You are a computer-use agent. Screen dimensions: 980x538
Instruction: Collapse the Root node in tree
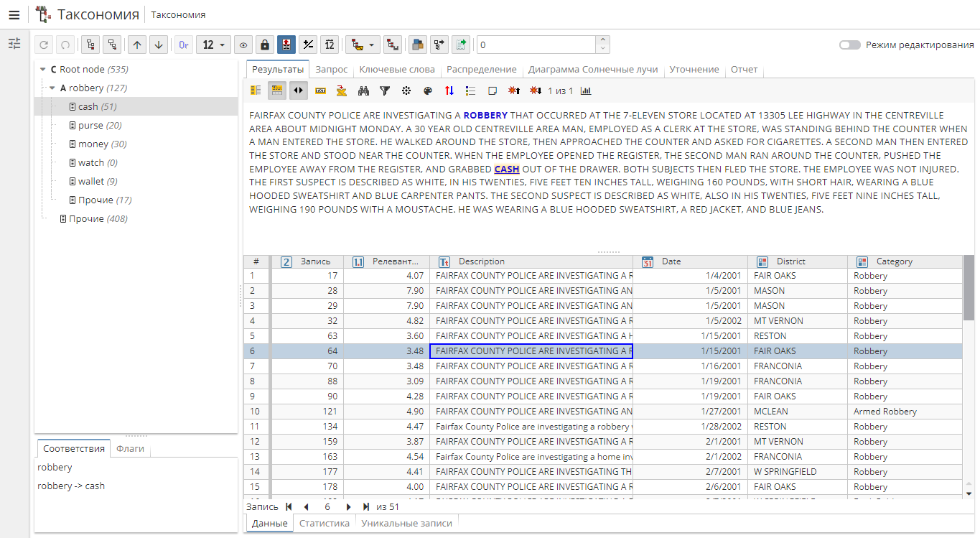[x=43, y=70]
